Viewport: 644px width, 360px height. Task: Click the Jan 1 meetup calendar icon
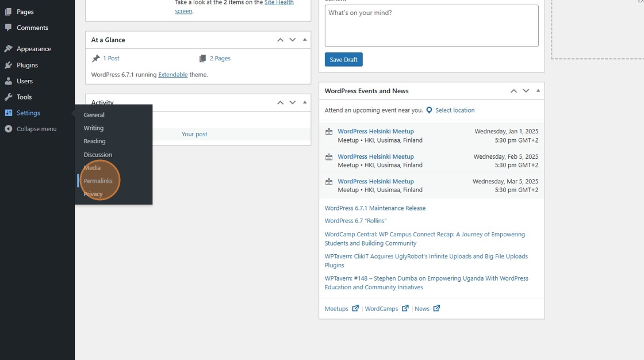pos(329,132)
